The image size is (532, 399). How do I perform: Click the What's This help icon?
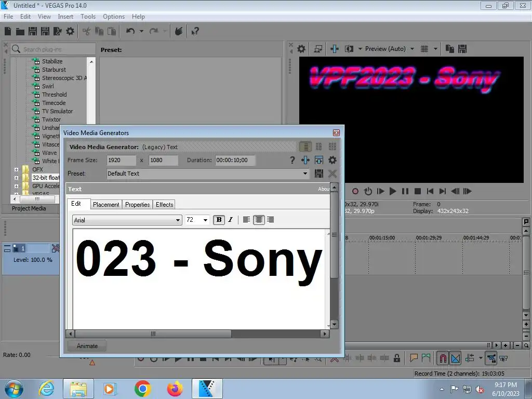(x=195, y=32)
